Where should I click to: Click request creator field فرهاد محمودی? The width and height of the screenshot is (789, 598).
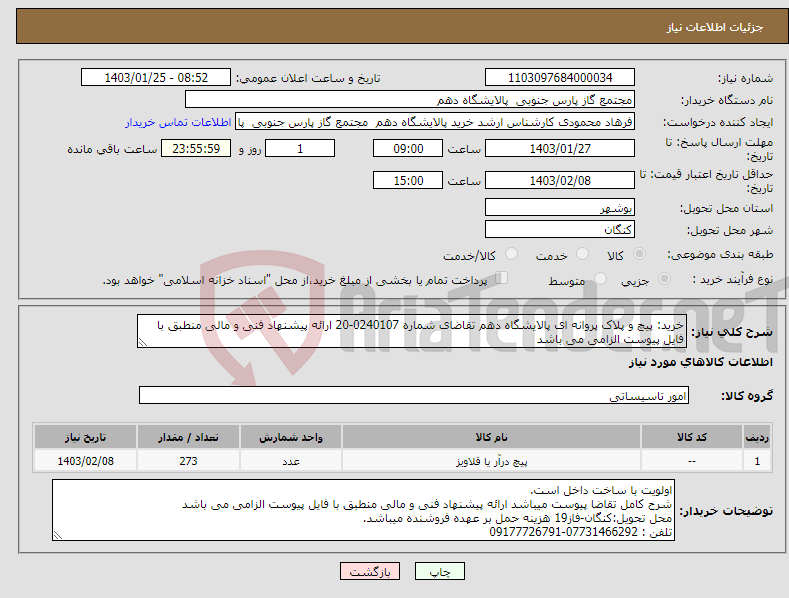[435, 122]
